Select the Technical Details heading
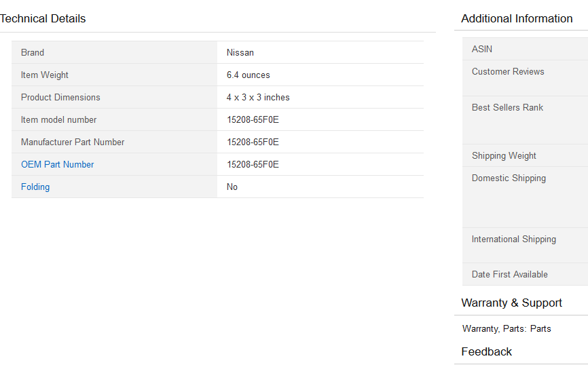 (43, 18)
